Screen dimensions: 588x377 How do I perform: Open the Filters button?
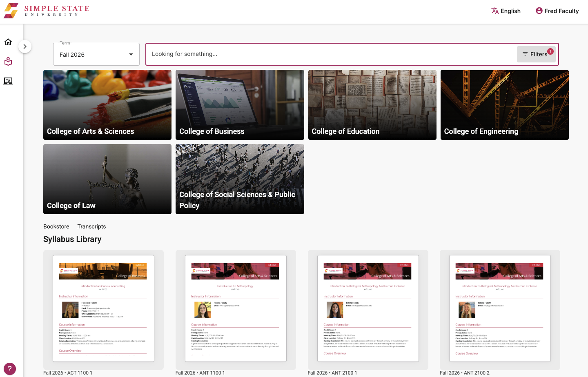tap(536, 54)
